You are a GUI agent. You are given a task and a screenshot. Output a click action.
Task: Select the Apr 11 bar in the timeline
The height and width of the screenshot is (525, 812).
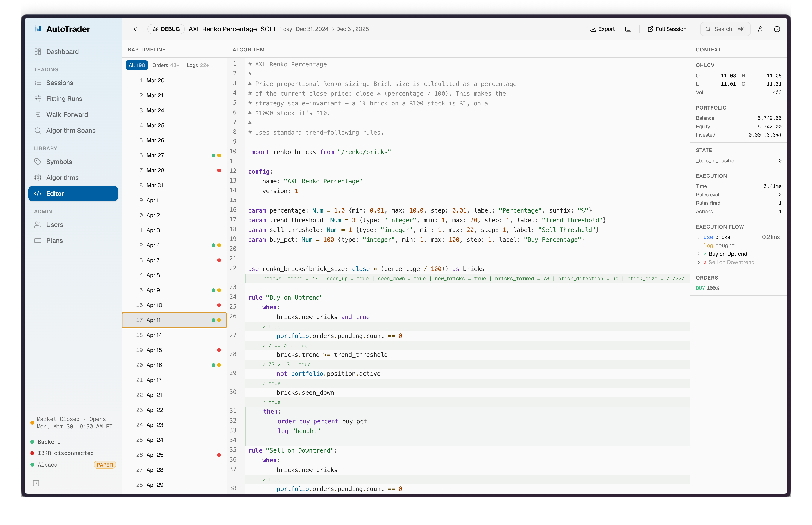[x=174, y=320]
